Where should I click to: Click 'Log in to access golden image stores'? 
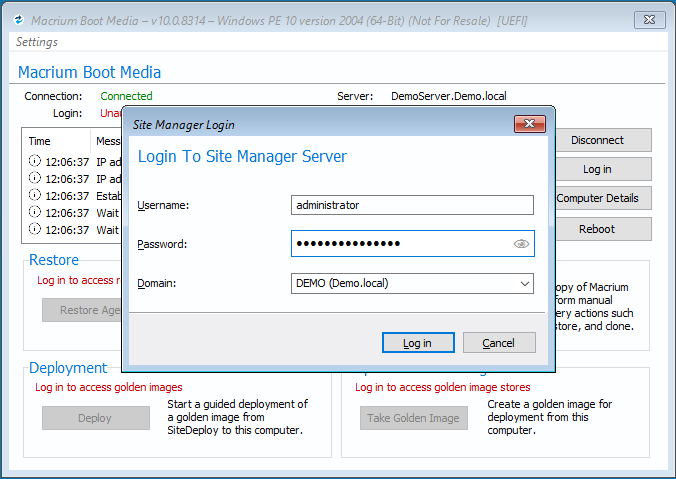click(443, 387)
